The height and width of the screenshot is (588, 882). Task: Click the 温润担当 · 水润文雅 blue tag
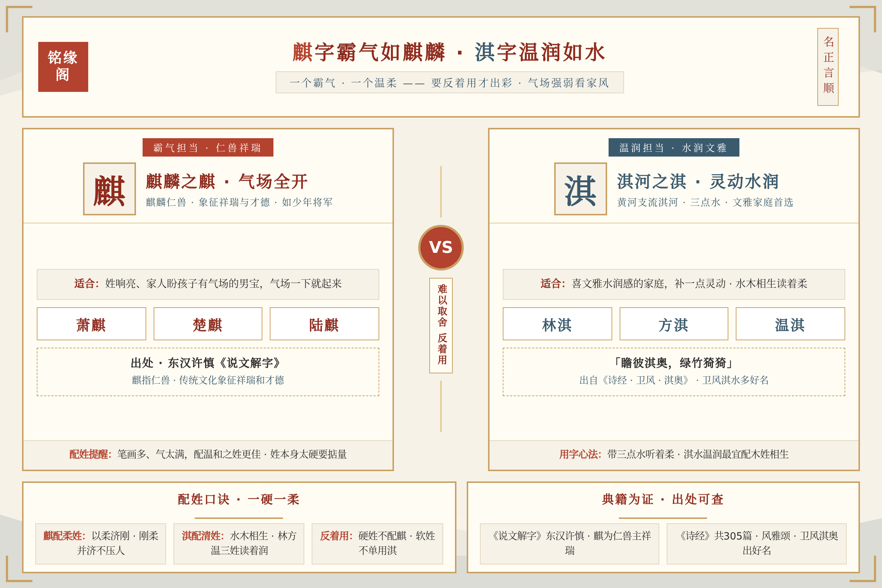click(x=674, y=147)
